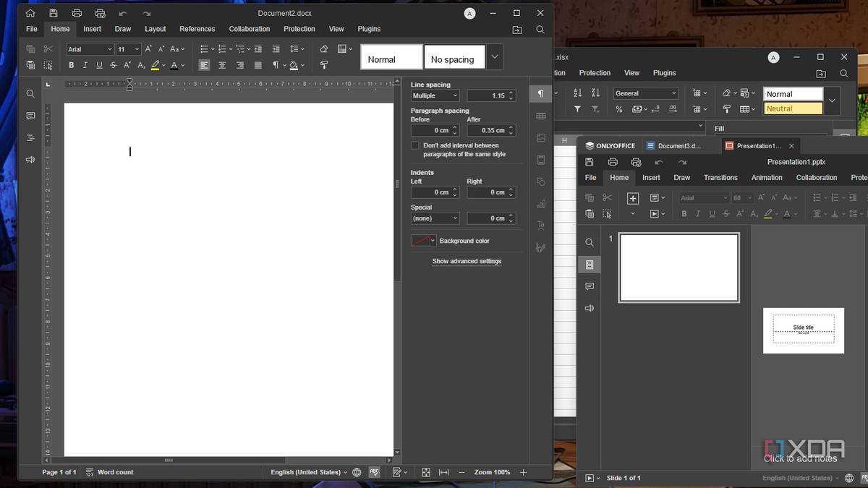The width and height of the screenshot is (868, 488).
Task: Insert a numbered list in Document2
Action: 222,48
